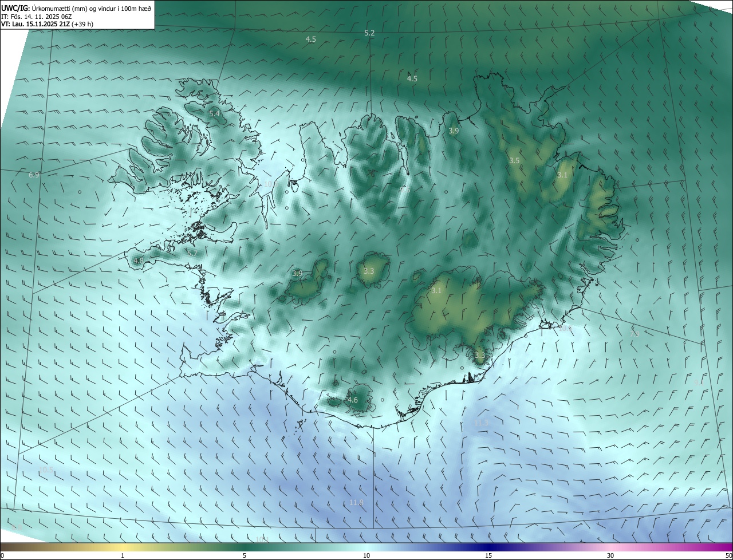Click the 5.4 value in the Westfjords
This screenshot has width=733, height=560.
214,114
